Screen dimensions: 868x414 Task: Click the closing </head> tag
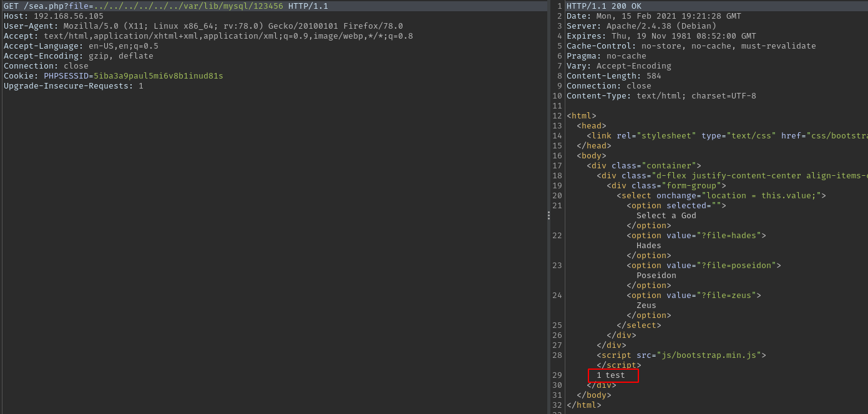594,146
